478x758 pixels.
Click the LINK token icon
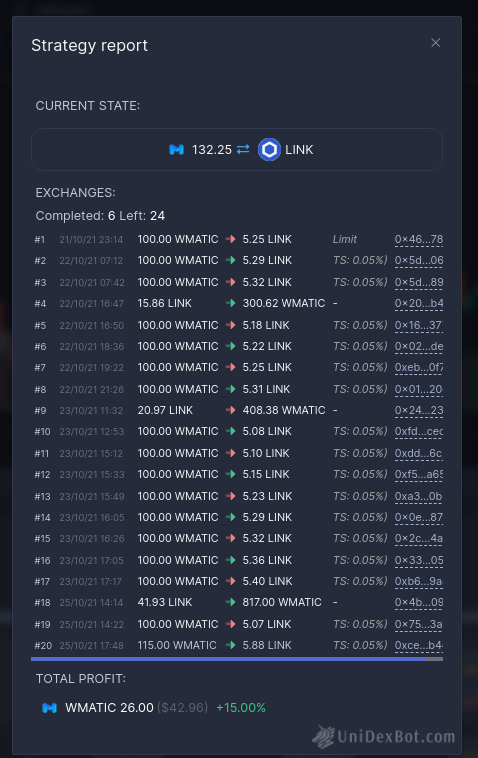click(x=269, y=149)
